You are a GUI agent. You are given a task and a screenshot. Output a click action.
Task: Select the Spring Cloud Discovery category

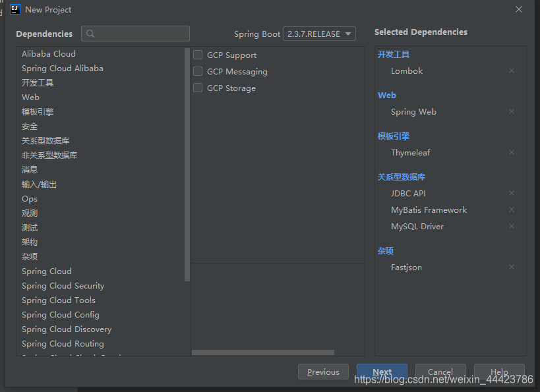click(67, 329)
